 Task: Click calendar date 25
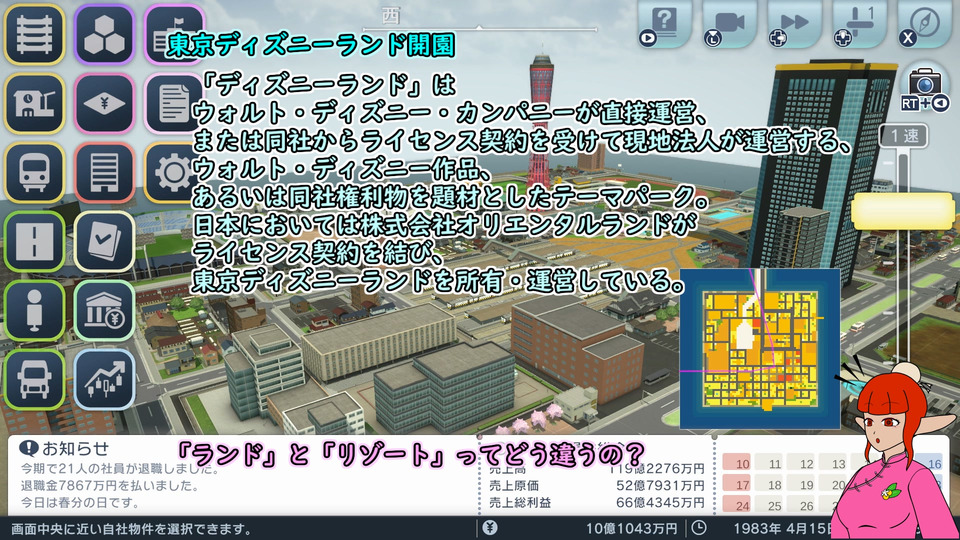click(x=768, y=505)
